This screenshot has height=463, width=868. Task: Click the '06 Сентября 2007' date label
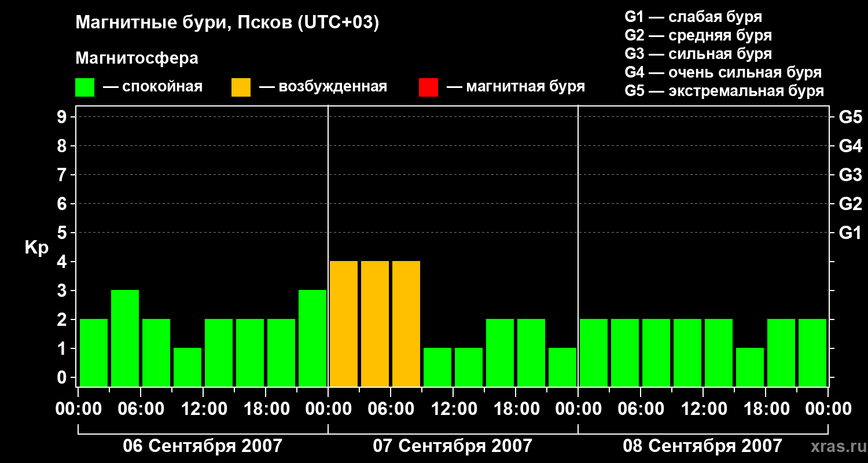(203, 446)
